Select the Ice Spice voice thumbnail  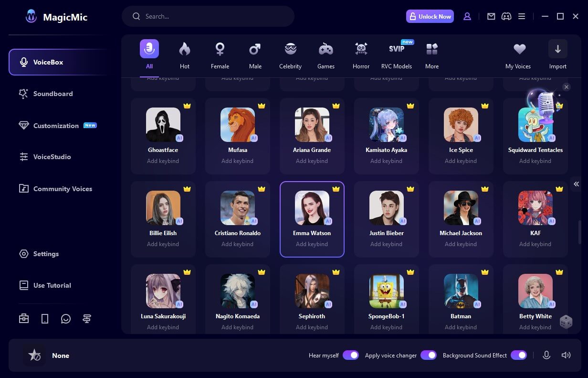point(461,125)
